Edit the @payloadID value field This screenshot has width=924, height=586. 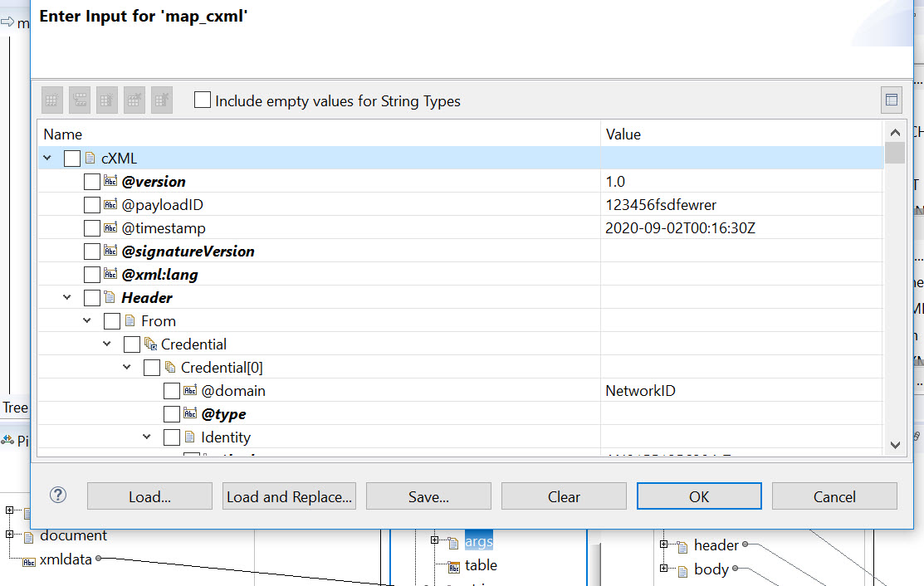click(x=741, y=204)
